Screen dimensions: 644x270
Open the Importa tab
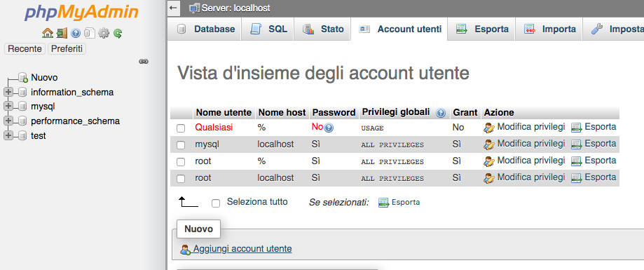549,29
